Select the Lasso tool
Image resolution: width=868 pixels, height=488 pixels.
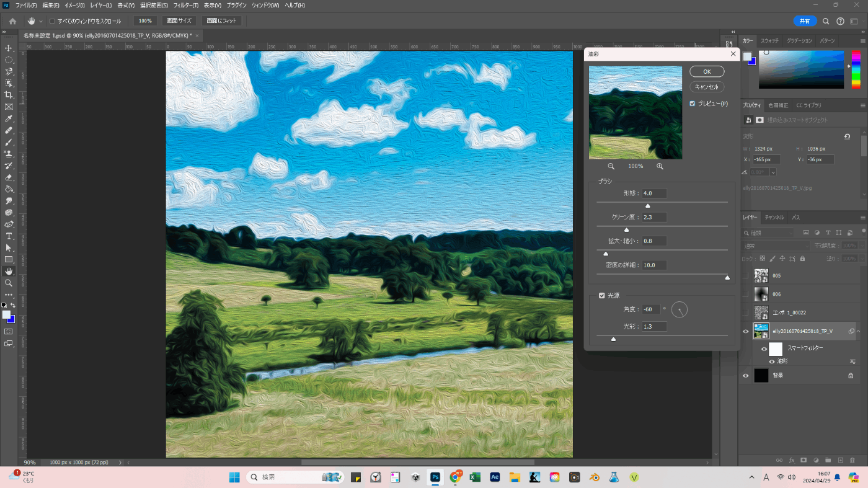click(9, 71)
